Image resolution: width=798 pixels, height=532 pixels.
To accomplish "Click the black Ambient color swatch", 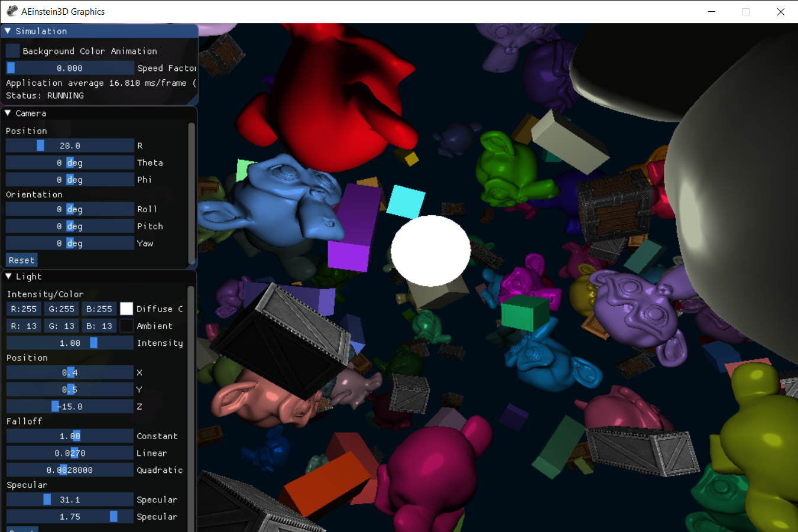I will (126, 325).
